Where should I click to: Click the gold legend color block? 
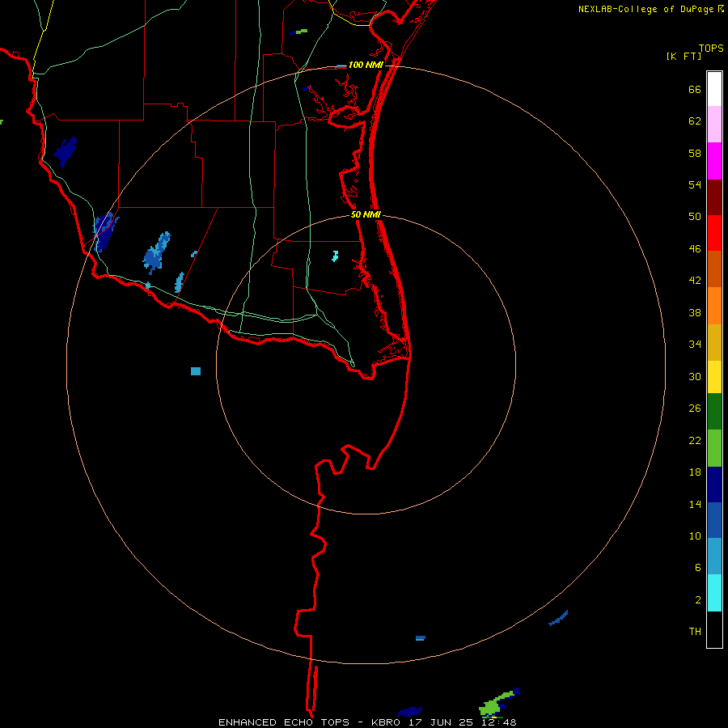pyautogui.click(x=714, y=342)
